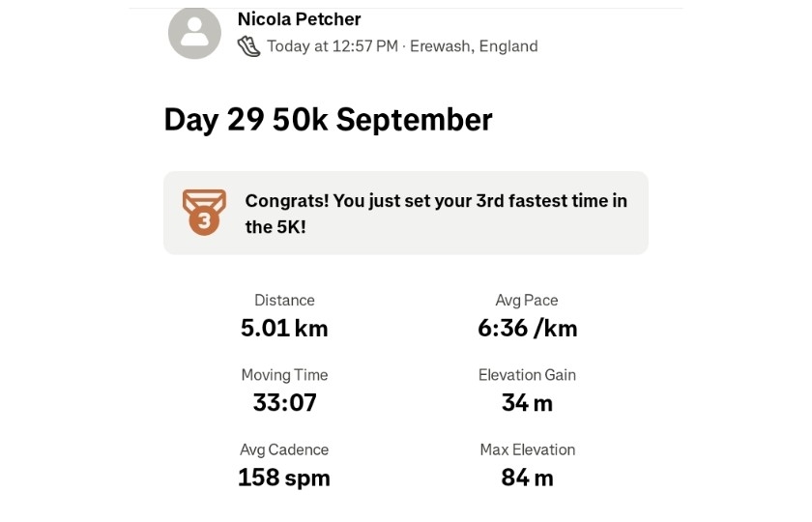The image size is (812, 522).
Task: Click the Elevation Gain label
Action: click(x=527, y=375)
